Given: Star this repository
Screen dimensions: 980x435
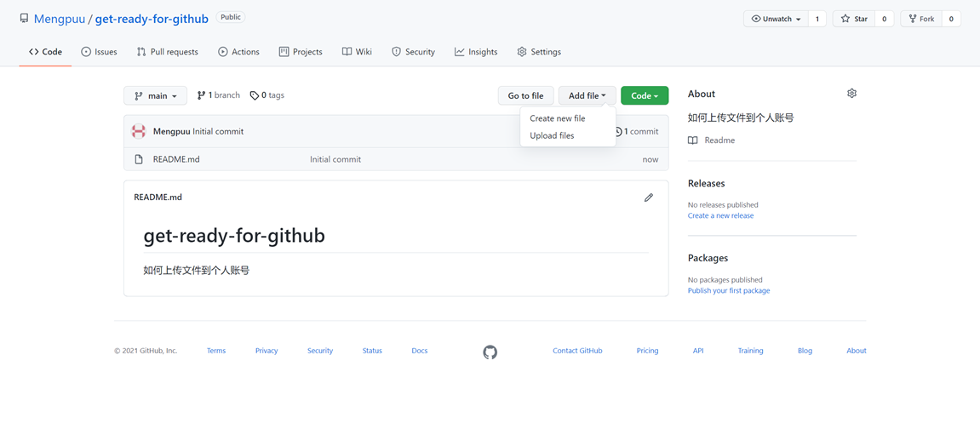Looking at the screenshot, I should tap(854, 19).
